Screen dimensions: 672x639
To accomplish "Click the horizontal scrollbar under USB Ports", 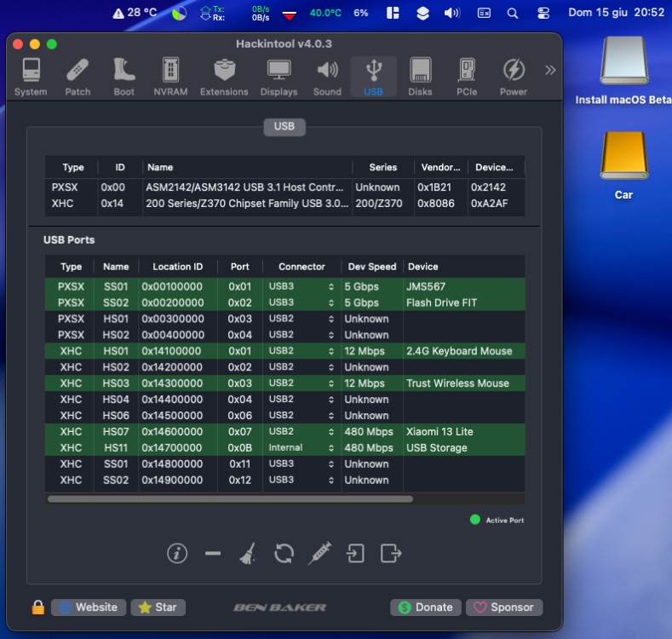I will (231, 499).
